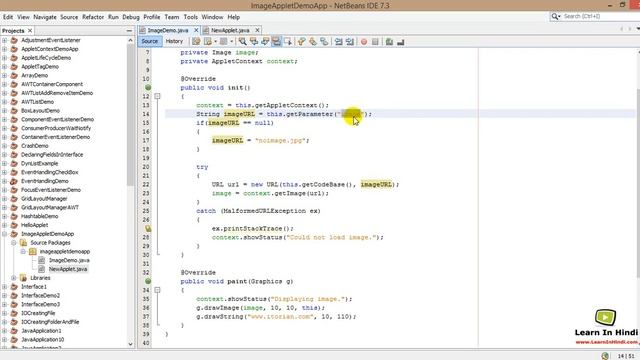Image resolution: width=640 pixels, height=360 pixels.
Task: Collapse code fold at paint() body
Action: click(x=157, y=290)
